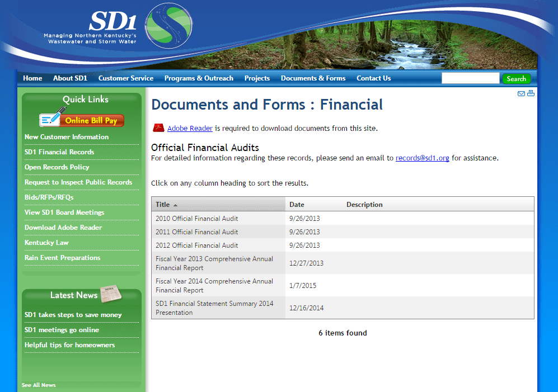The height and width of the screenshot is (392, 558).
Task: Click the 12/16/2014 date cell
Action: (306, 308)
